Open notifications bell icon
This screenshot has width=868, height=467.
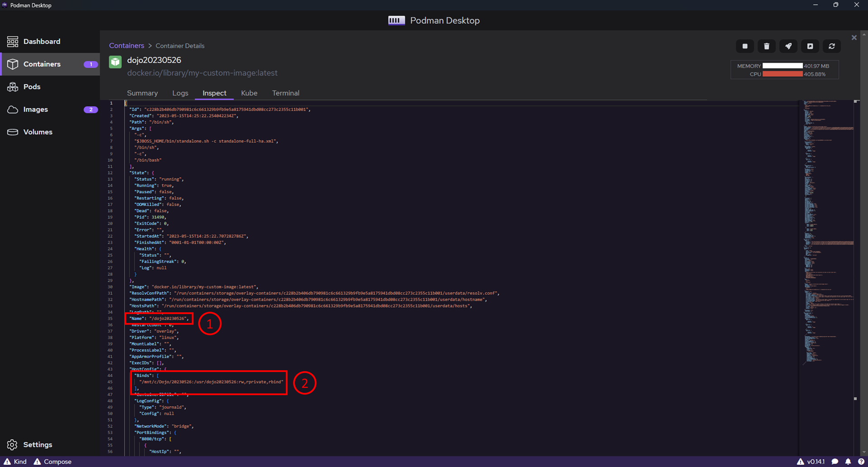tap(848, 462)
